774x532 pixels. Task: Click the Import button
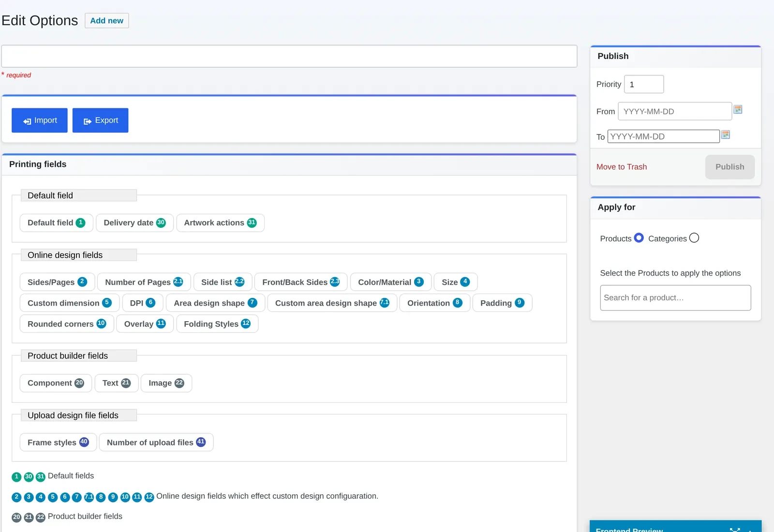pyautogui.click(x=40, y=120)
